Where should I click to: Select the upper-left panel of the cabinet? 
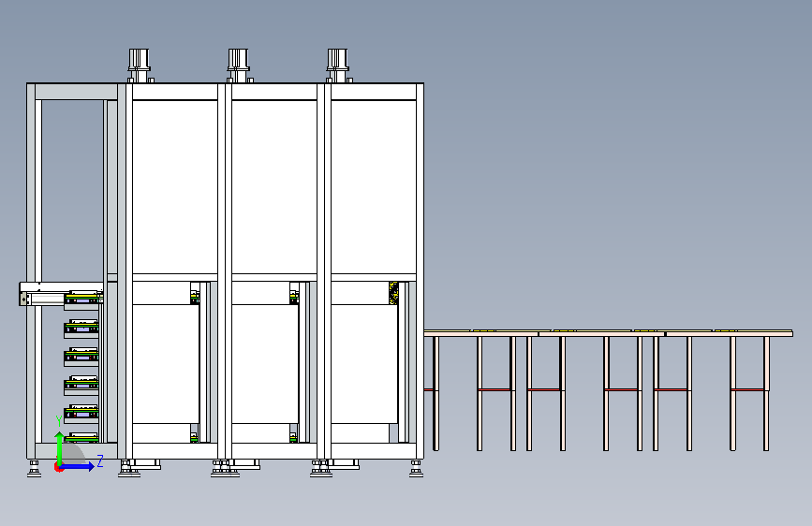[x=175, y=187]
